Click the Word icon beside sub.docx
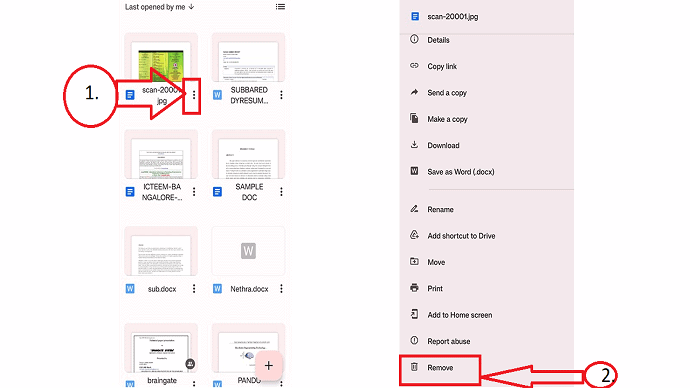The height and width of the screenshot is (388, 690). pos(130,289)
